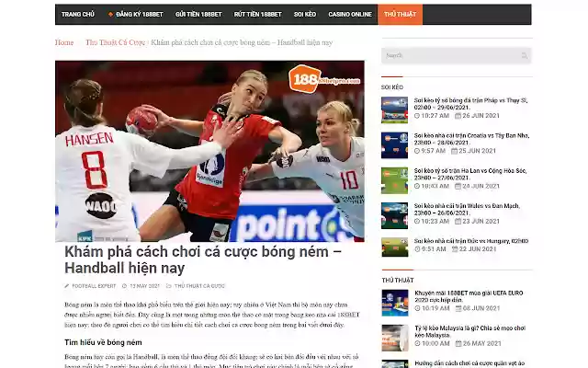This screenshot has height=368, width=588.
Task: Click the Wales vs Đan Mạch thumbnail
Action: tap(394, 215)
